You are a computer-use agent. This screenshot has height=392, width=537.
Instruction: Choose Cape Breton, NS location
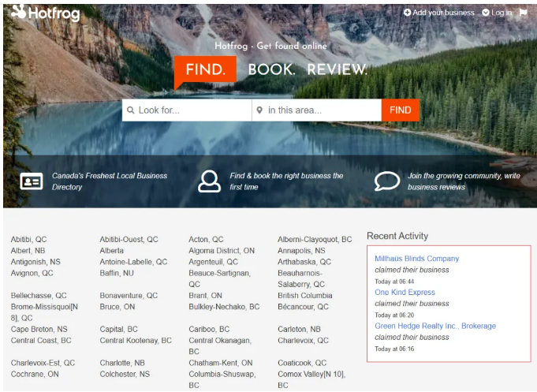click(39, 329)
